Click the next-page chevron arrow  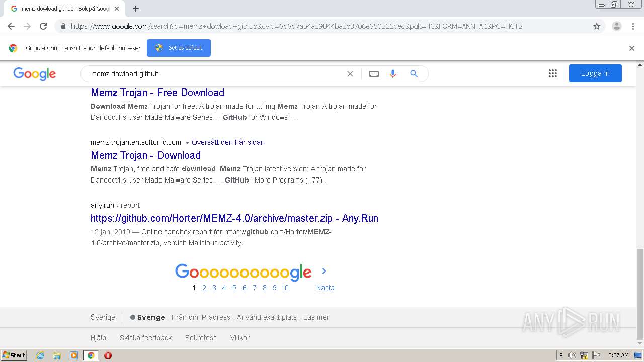[324, 271]
